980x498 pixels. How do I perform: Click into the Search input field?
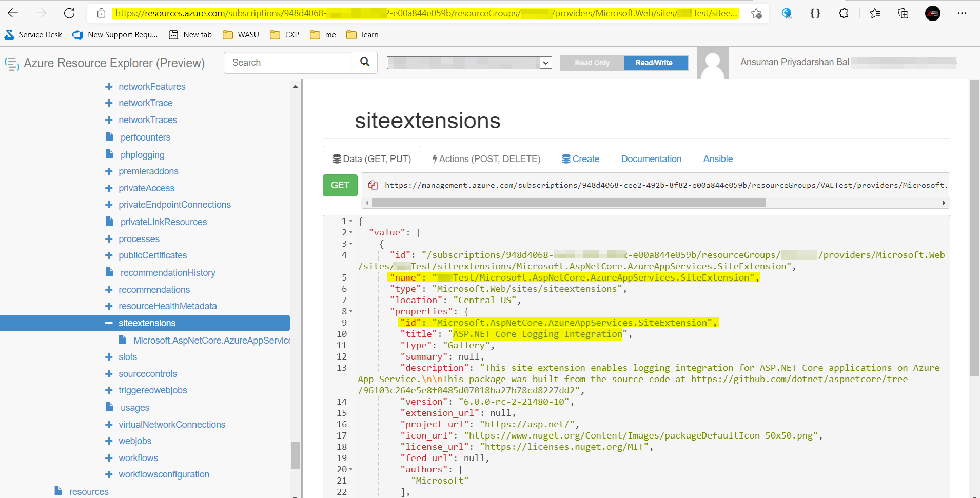(288, 63)
